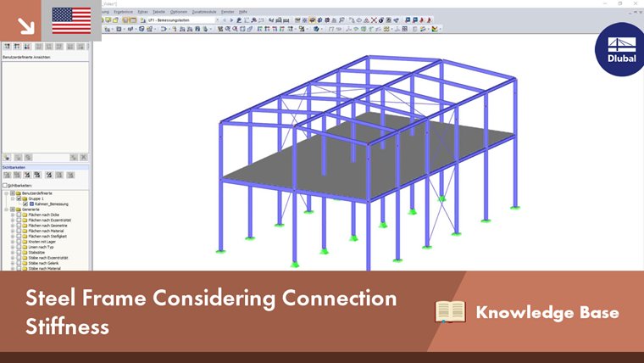This screenshot has width=644, height=363.
Task: Click the Knowledge Base label
Action: [547, 312]
